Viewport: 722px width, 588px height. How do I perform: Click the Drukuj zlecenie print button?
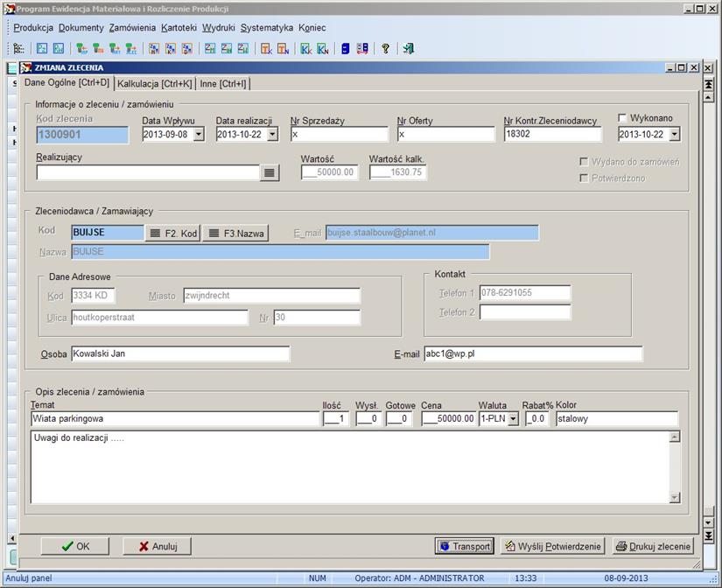(653, 546)
